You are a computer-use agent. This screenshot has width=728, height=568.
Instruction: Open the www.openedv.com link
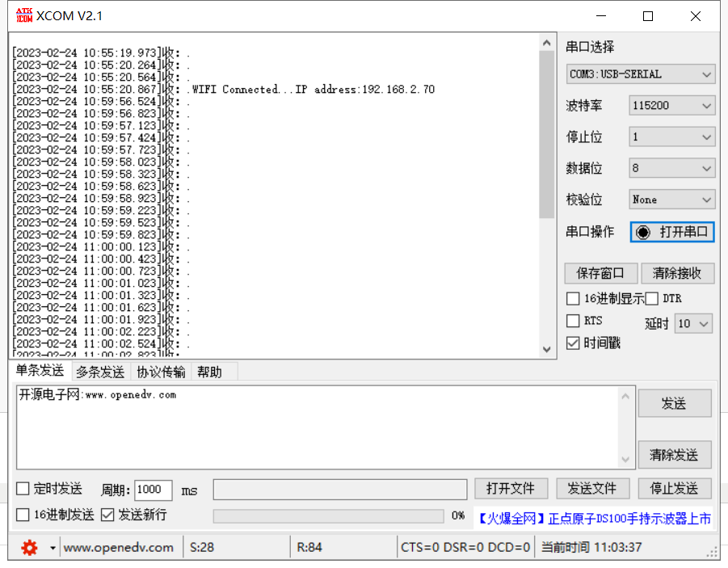coord(120,547)
